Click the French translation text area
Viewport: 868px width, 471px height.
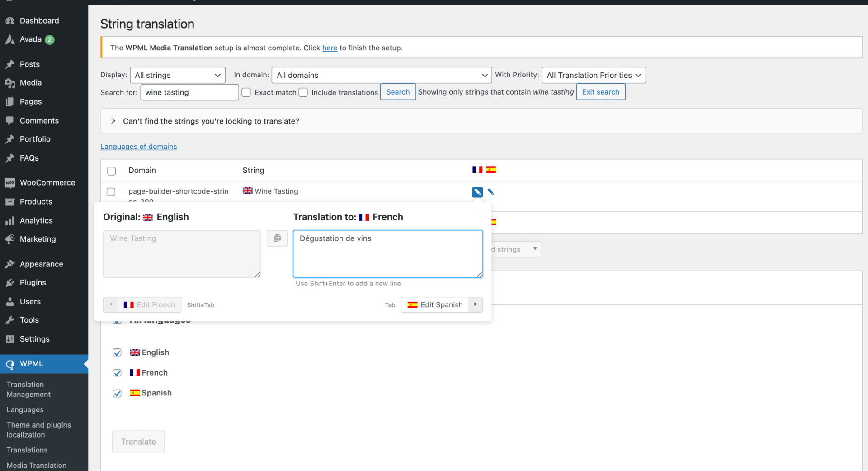(x=388, y=254)
